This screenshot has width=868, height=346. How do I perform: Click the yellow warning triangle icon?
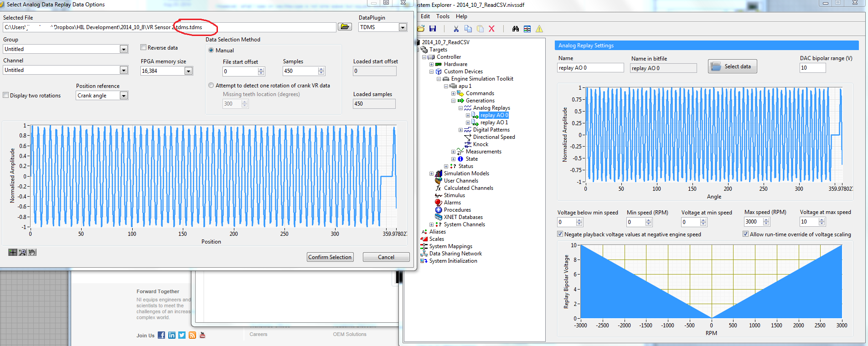point(539,29)
